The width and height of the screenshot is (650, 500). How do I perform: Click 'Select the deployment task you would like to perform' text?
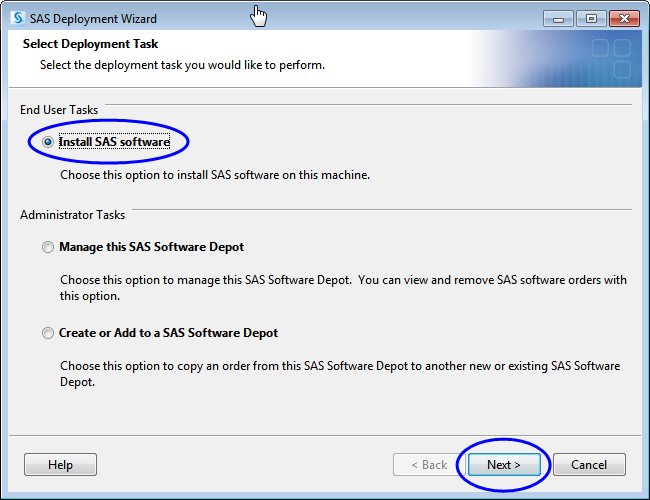pyautogui.click(x=182, y=65)
